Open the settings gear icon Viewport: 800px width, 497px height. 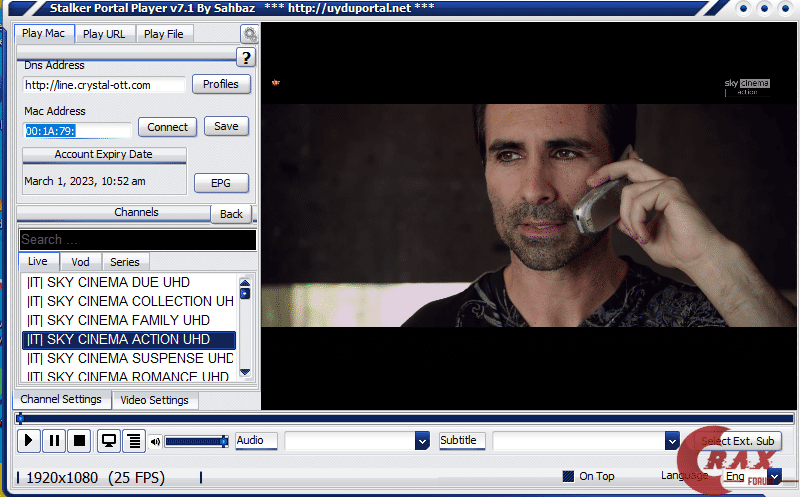coord(249,34)
